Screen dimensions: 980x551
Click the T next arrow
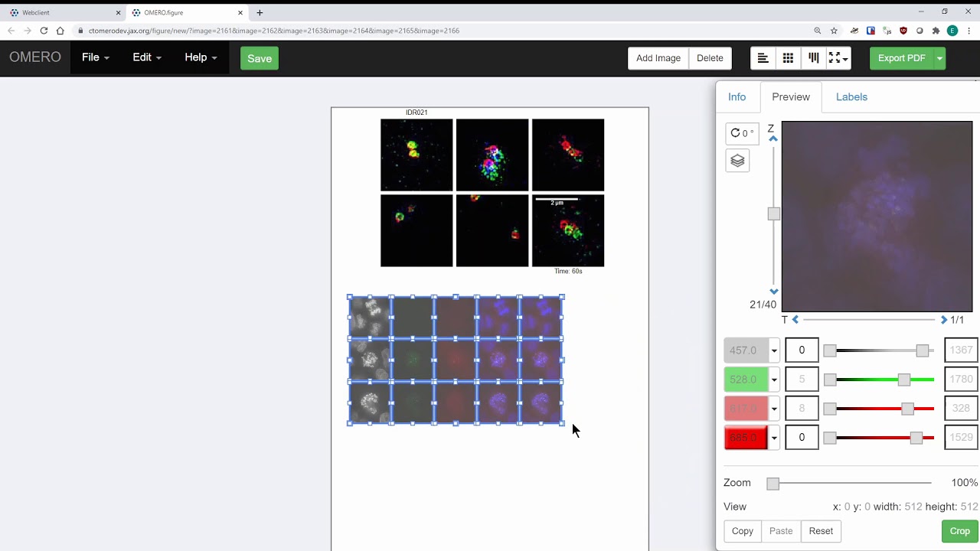pos(943,320)
